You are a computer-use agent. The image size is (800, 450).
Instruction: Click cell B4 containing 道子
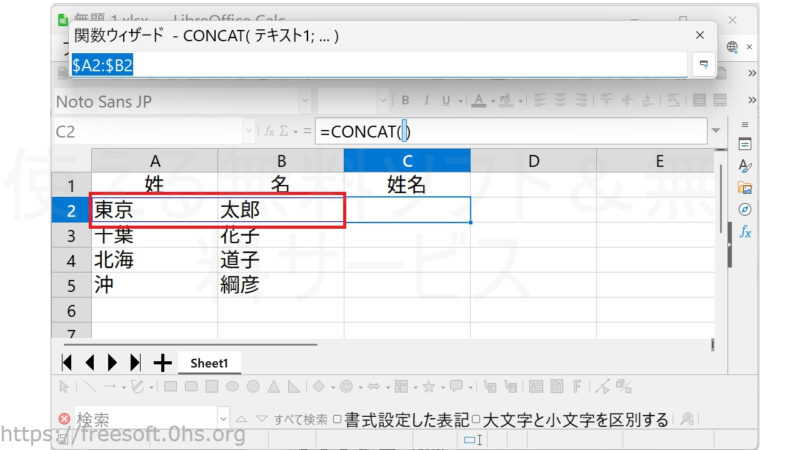point(280,260)
